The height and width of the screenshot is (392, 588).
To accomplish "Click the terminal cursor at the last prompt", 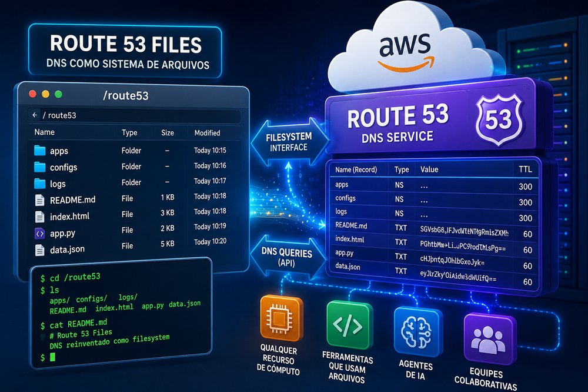I will (x=52, y=357).
